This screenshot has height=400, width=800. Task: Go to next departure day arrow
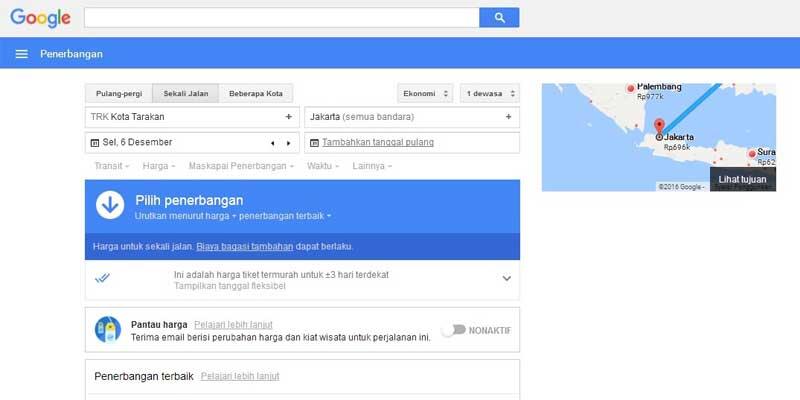pyautogui.click(x=288, y=143)
